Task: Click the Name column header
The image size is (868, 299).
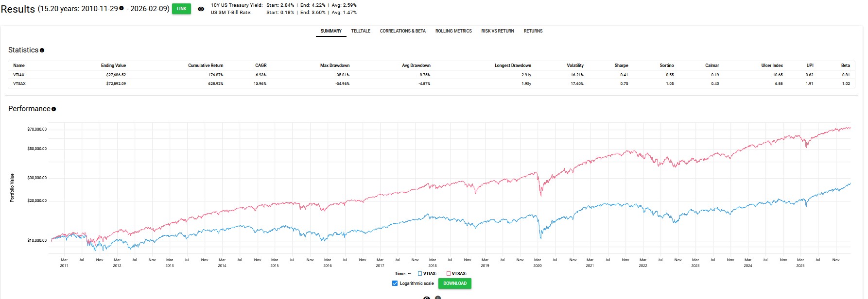Action: click(19, 66)
